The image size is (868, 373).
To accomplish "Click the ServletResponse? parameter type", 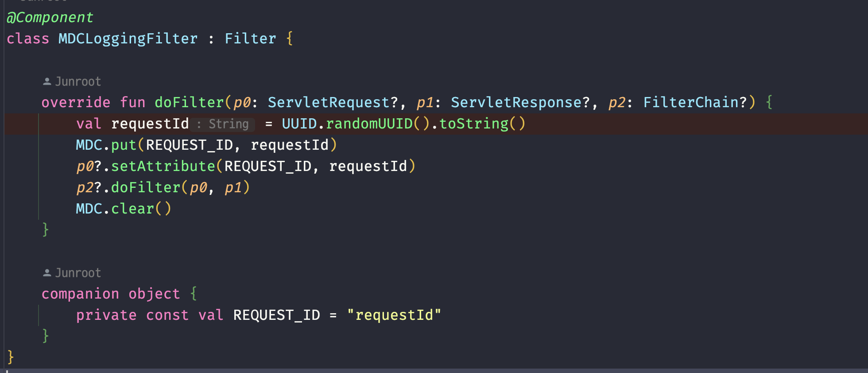I will (520, 102).
